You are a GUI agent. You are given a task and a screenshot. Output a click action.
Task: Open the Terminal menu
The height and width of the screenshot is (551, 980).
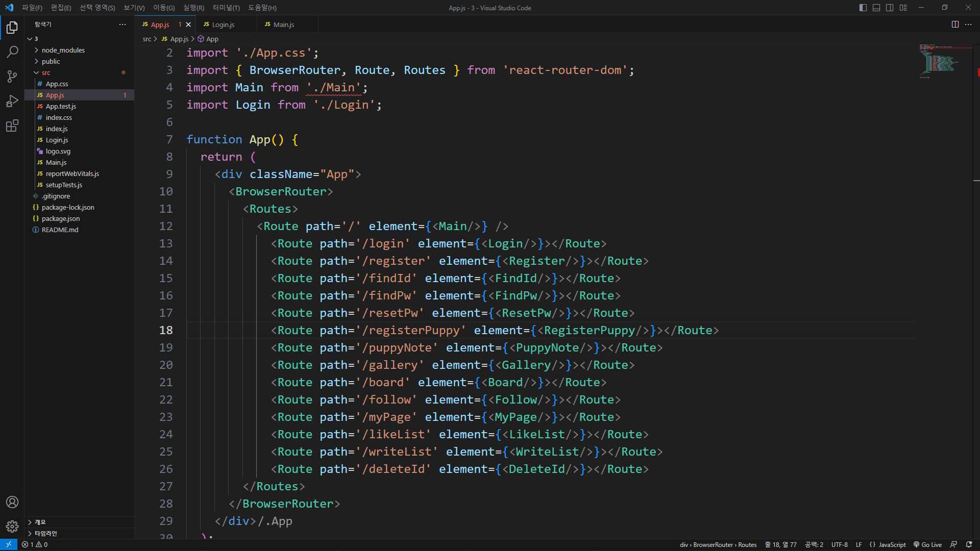(x=226, y=8)
